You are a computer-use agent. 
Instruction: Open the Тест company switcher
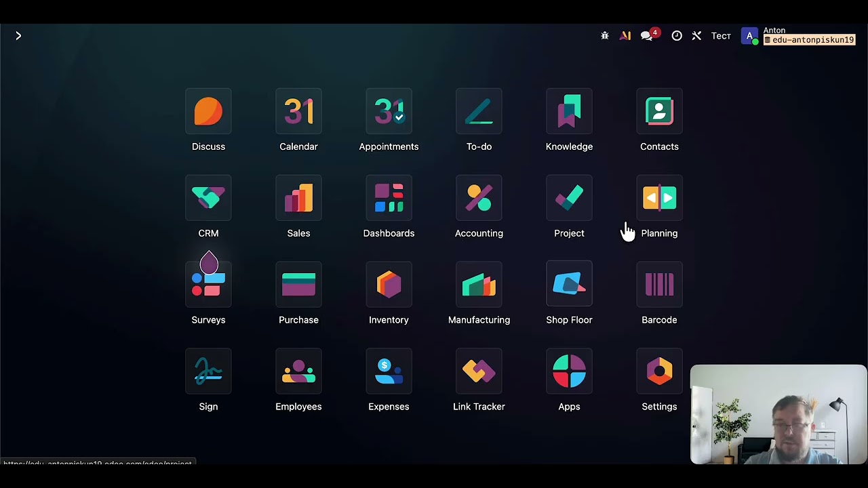tap(721, 36)
